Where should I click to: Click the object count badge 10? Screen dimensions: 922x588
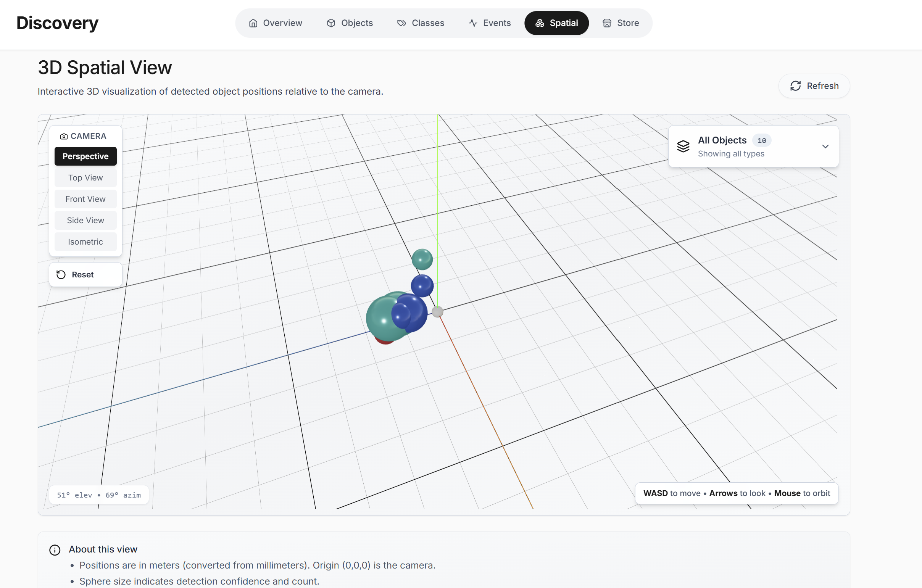[x=762, y=140]
